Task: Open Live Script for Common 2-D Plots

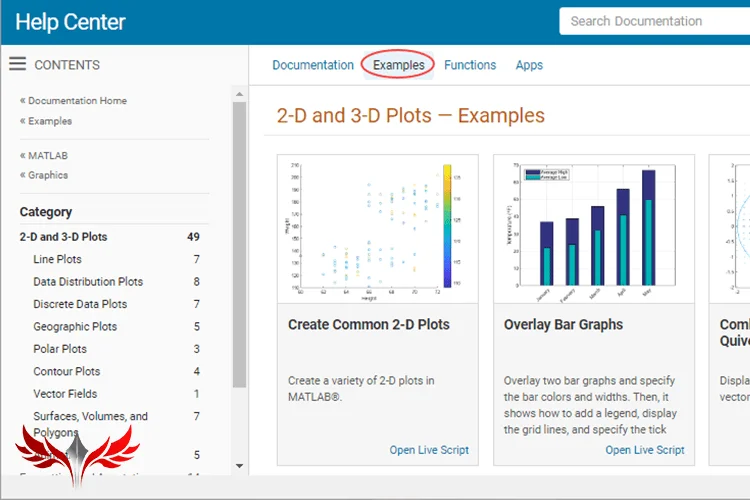Action: [429, 450]
